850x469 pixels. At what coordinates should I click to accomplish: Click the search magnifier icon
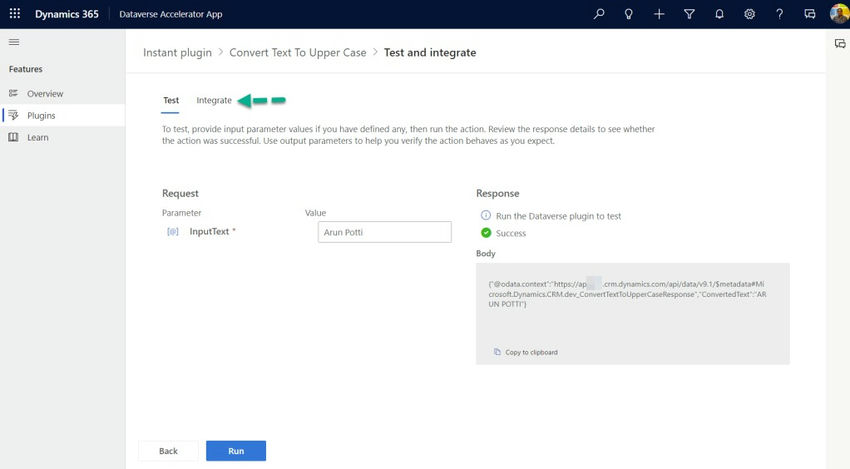(x=599, y=14)
